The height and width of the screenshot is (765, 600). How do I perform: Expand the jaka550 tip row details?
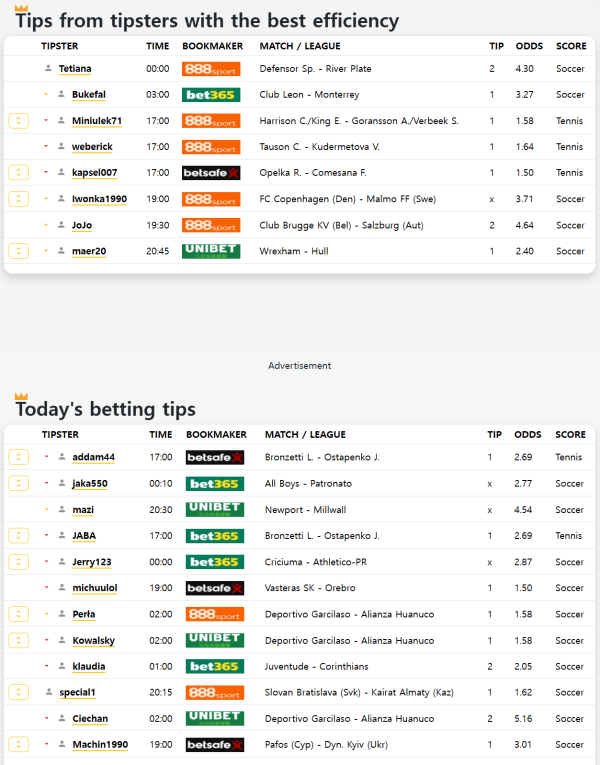pos(18,484)
